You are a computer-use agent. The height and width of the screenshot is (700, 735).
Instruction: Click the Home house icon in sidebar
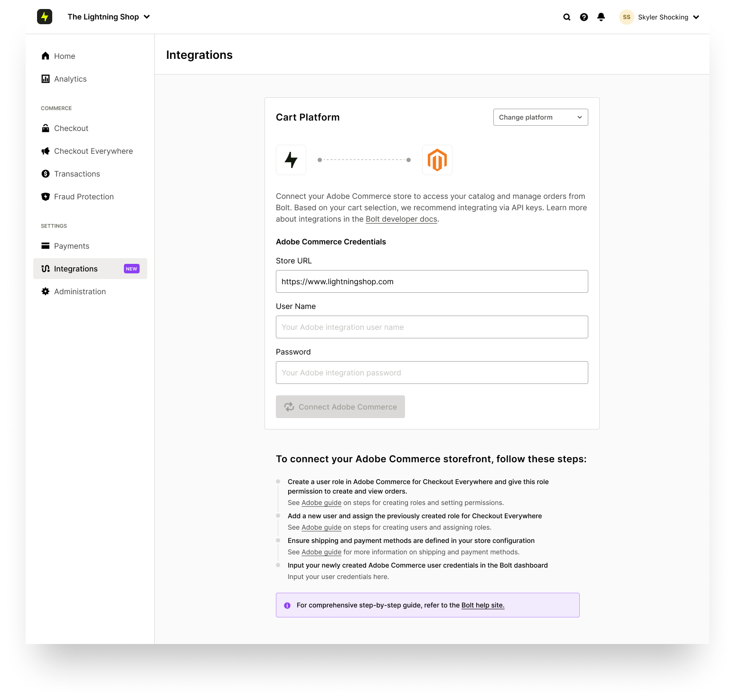46,56
